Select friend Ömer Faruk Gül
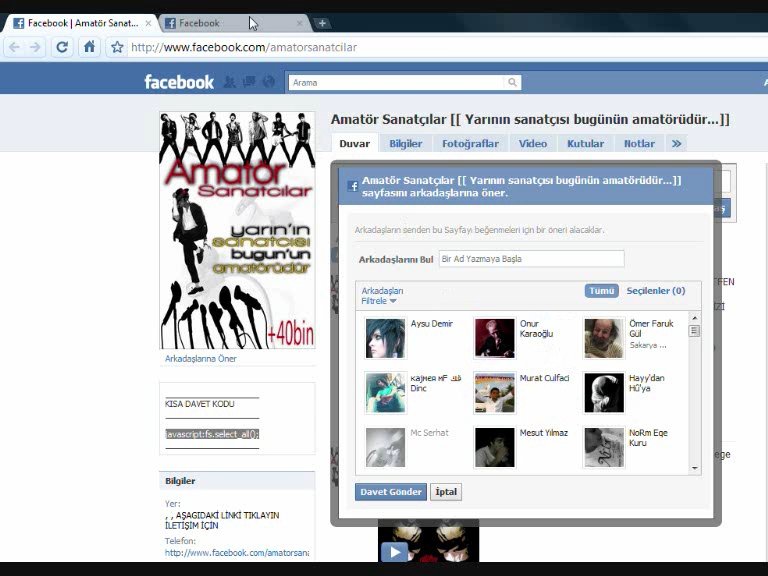 (633, 338)
